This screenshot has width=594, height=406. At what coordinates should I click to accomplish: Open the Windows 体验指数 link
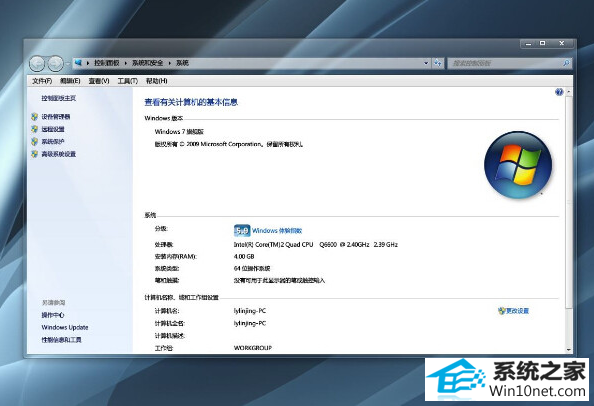tap(277, 231)
